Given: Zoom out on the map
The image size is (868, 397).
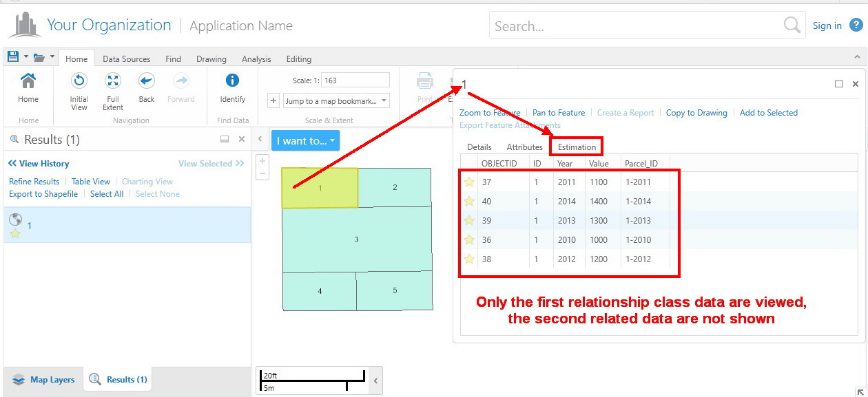Looking at the screenshot, I should pos(262,173).
